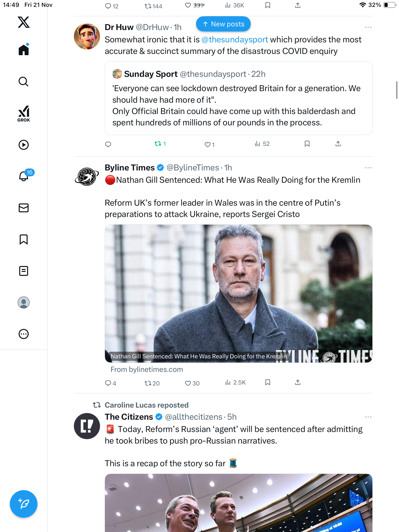This screenshot has width=399, height=532.
Task: Open Grok from the sidebar
Action: point(24,114)
